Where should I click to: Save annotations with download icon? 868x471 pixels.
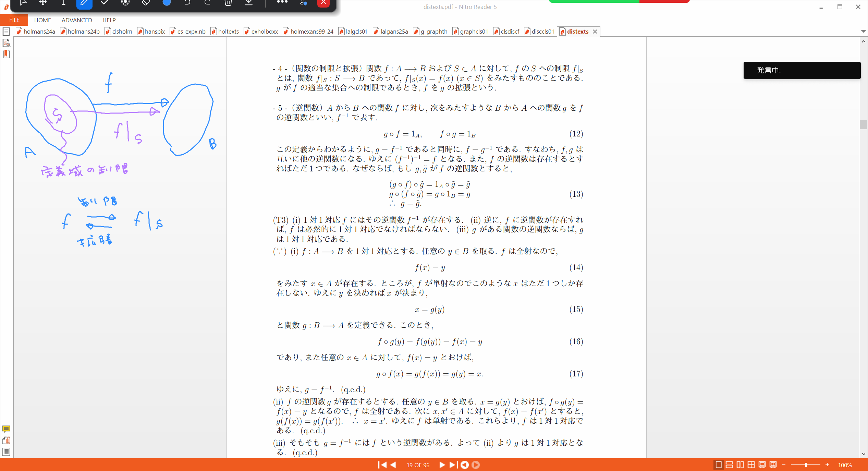pyautogui.click(x=249, y=3)
